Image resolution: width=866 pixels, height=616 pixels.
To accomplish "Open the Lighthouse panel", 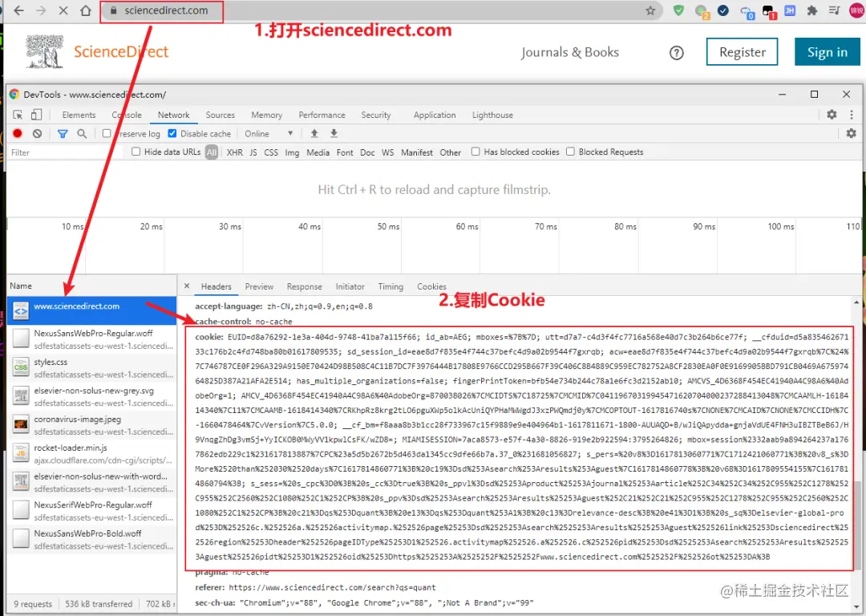I will pyautogui.click(x=492, y=115).
